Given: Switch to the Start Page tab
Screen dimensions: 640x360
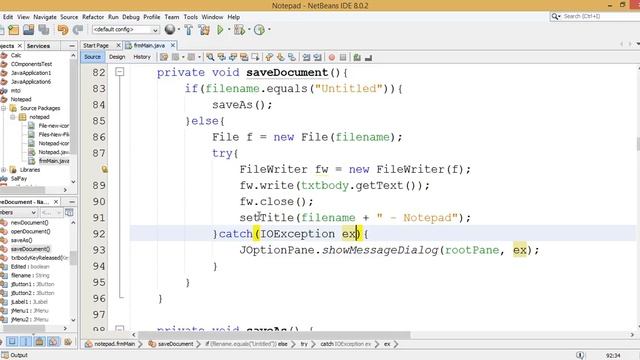Looking at the screenshot, I should pos(96,45).
